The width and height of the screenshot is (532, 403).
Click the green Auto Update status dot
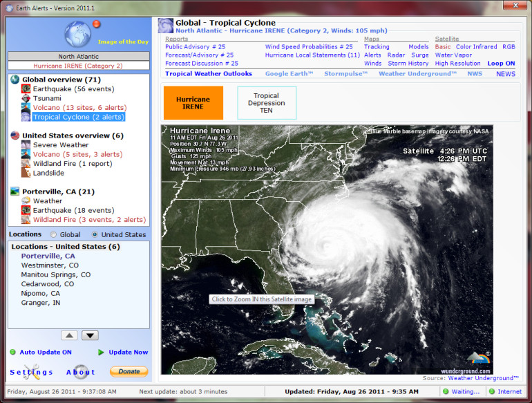(x=13, y=352)
